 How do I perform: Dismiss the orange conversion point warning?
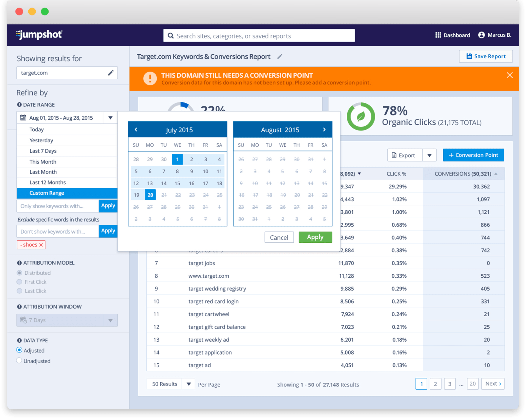(510, 75)
